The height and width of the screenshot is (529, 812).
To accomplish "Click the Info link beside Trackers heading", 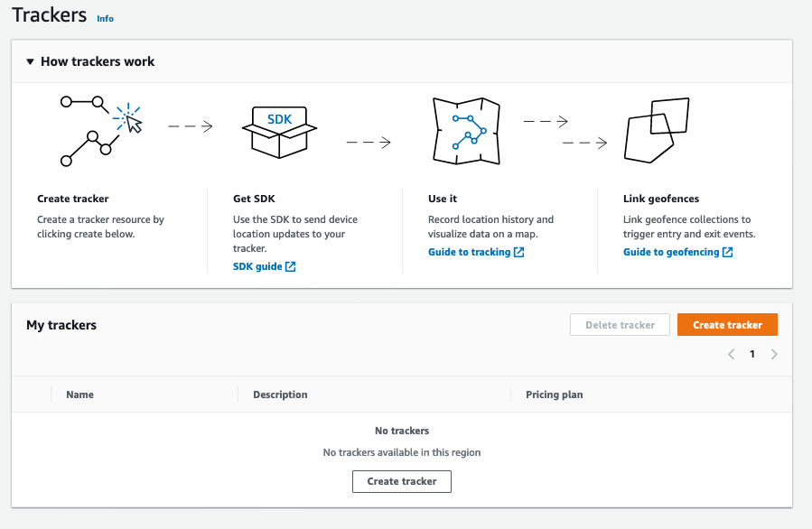I will coord(105,18).
